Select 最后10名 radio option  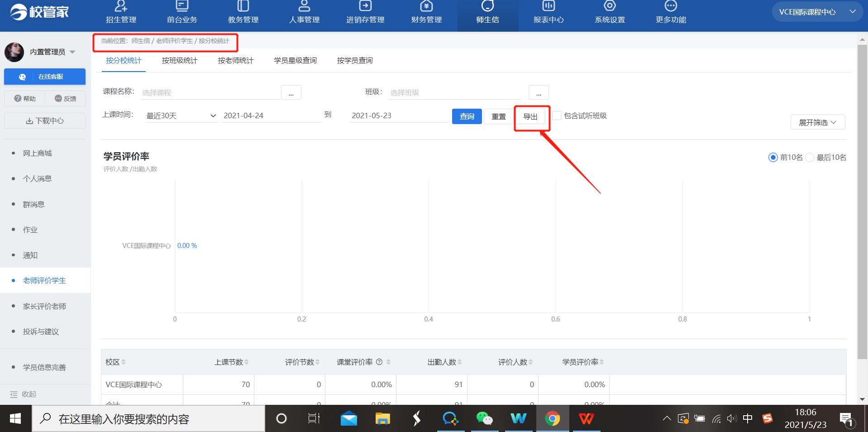click(810, 157)
